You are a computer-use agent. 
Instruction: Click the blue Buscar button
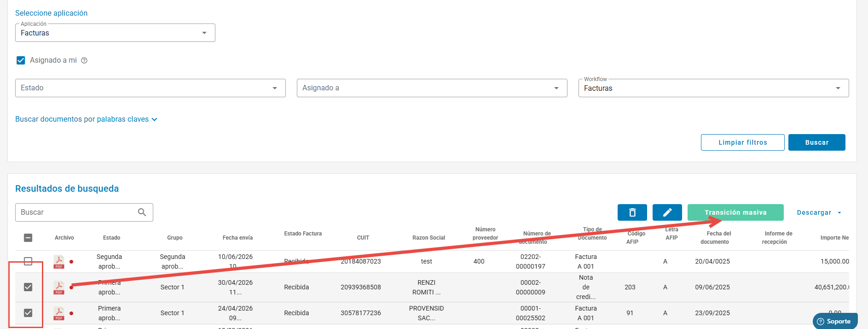click(x=817, y=142)
